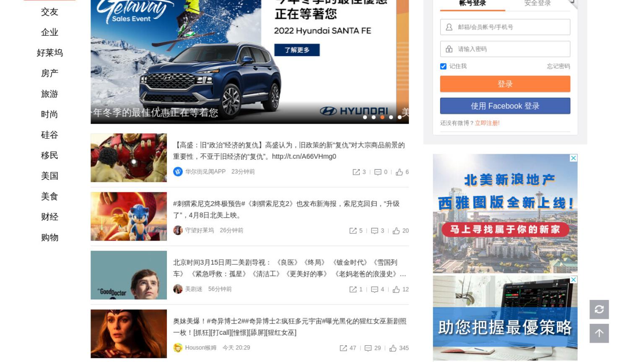
Task: Open the 企业 category
Action: (x=49, y=32)
